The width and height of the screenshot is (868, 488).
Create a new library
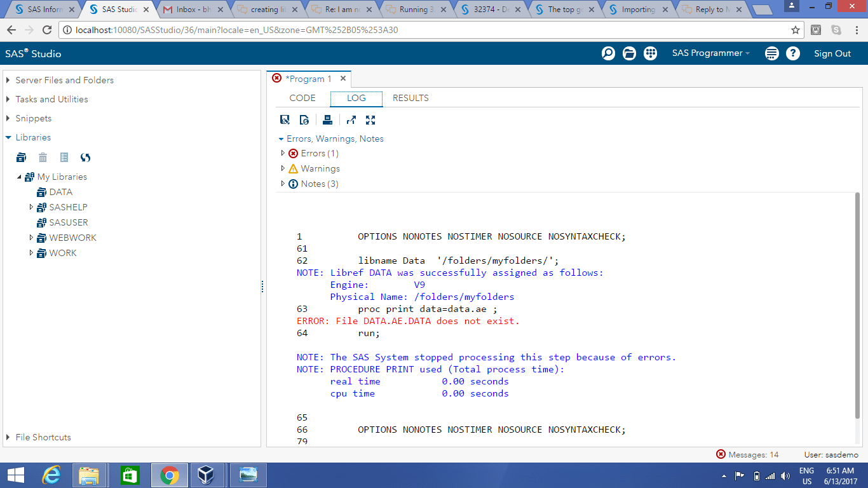[21, 158]
